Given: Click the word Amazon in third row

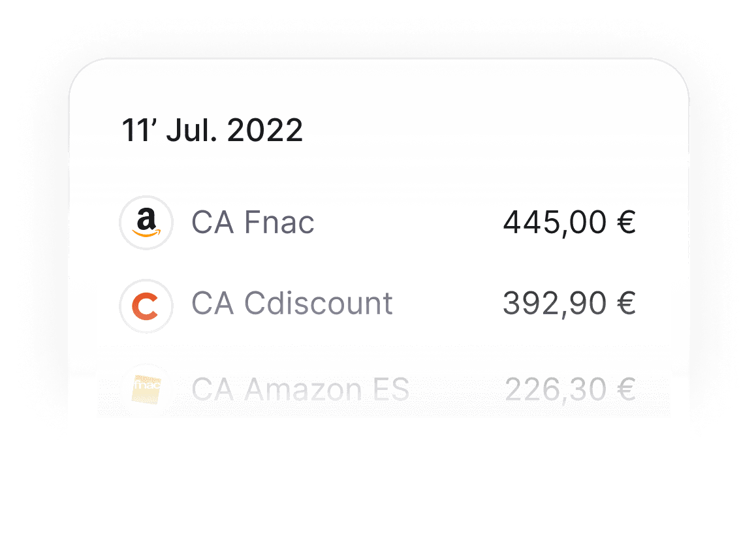Looking at the screenshot, I should 304,389.
